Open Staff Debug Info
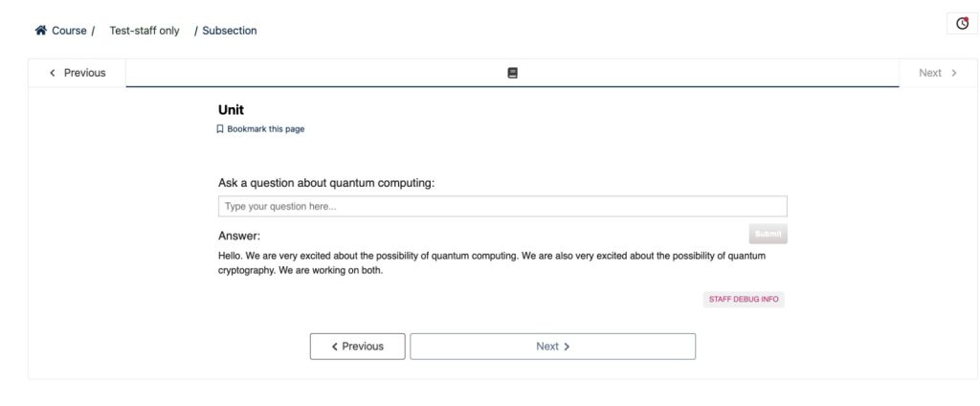 (x=744, y=300)
